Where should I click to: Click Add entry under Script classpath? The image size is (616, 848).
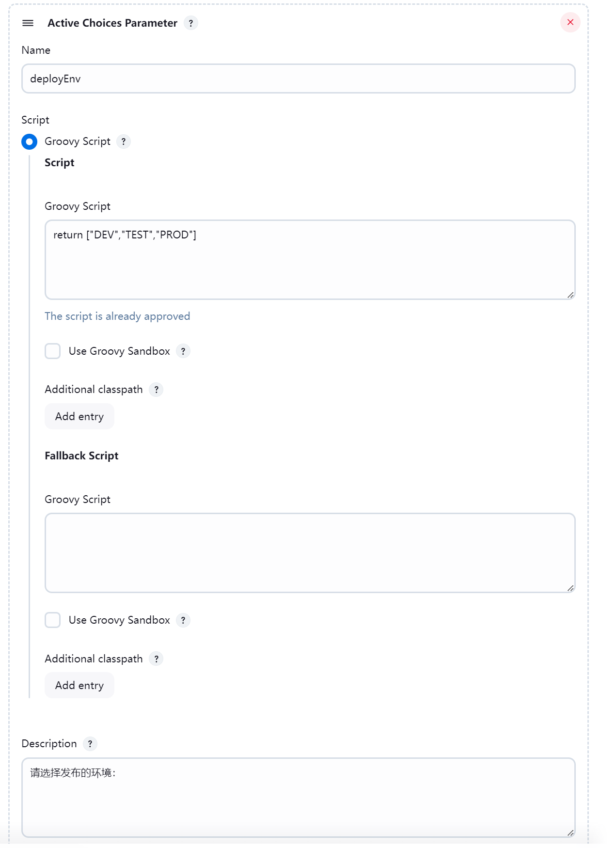point(79,417)
